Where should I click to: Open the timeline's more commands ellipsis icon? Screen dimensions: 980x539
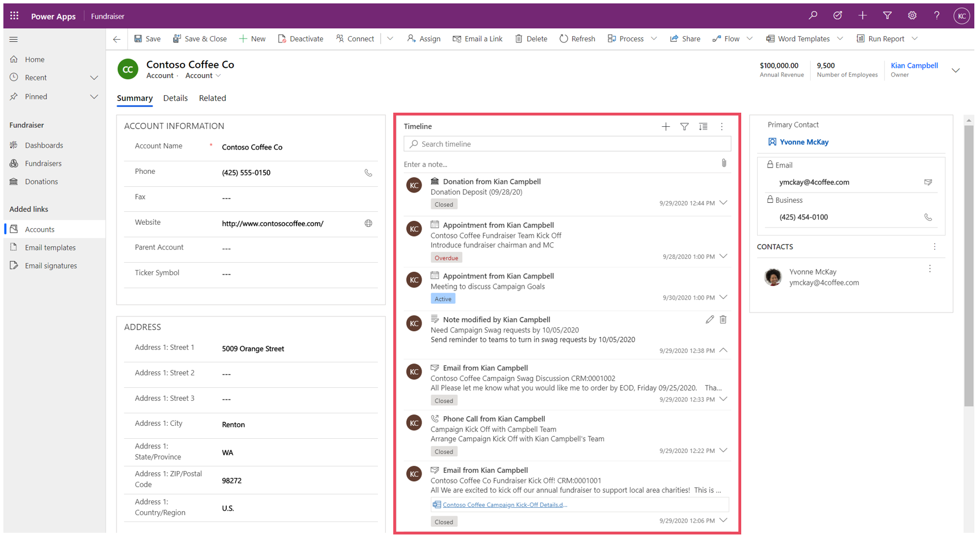(x=721, y=127)
